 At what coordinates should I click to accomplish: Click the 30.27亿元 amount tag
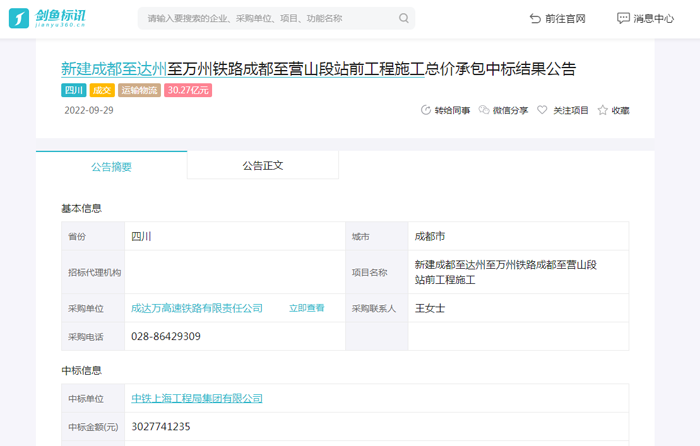click(188, 90)
